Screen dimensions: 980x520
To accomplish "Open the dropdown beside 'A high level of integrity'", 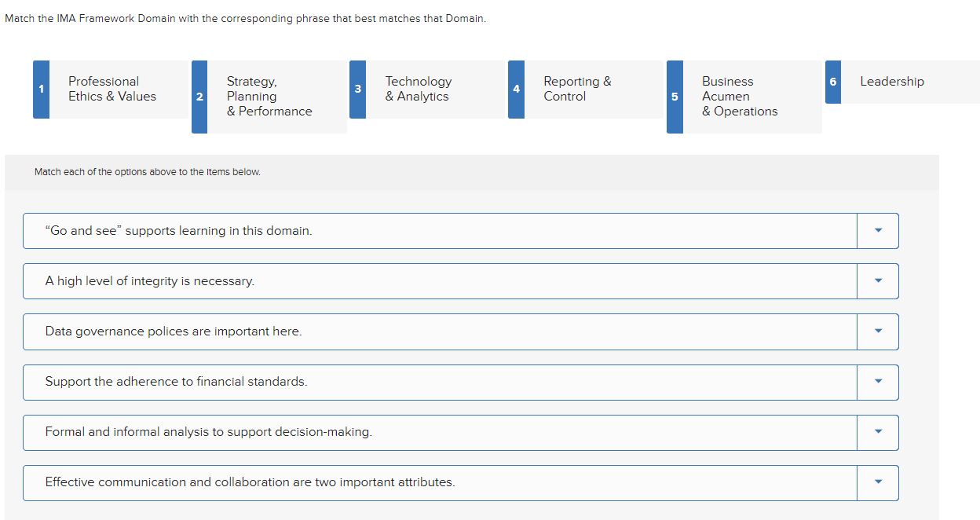I will click(877, 280).
